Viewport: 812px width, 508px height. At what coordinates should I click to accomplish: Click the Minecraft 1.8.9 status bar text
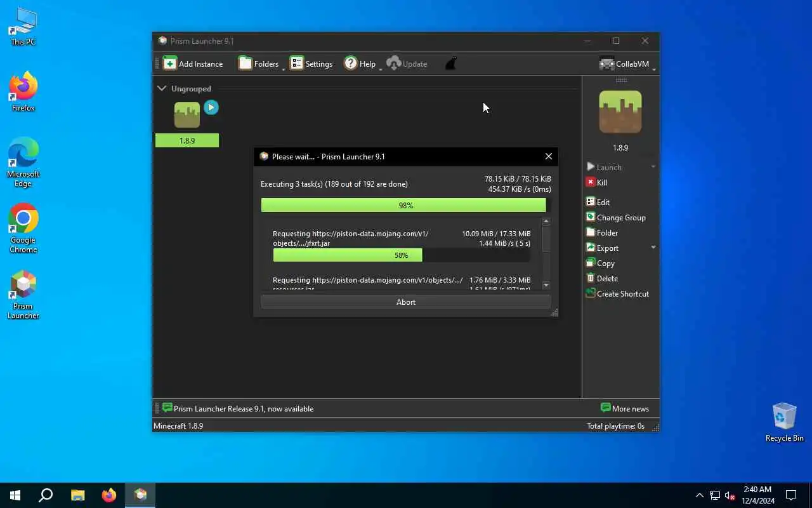pyautogui.click(x=178, y=425)
